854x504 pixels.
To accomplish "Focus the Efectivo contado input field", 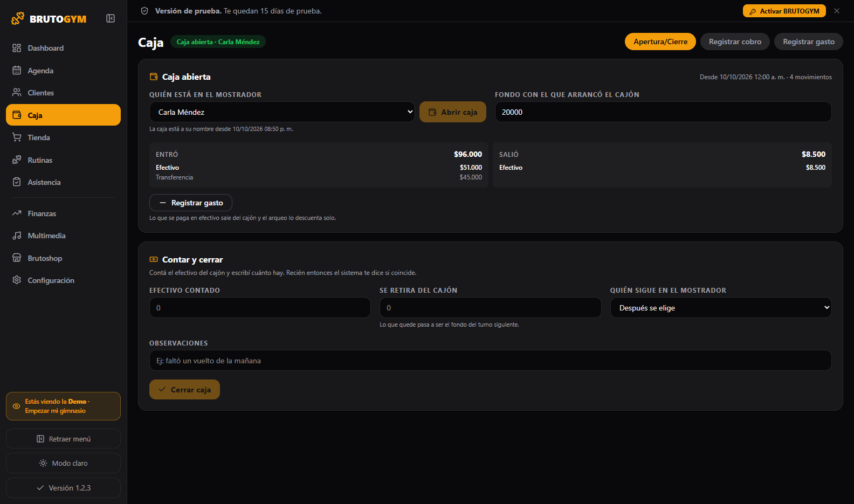I will click(x=260, y=308).
